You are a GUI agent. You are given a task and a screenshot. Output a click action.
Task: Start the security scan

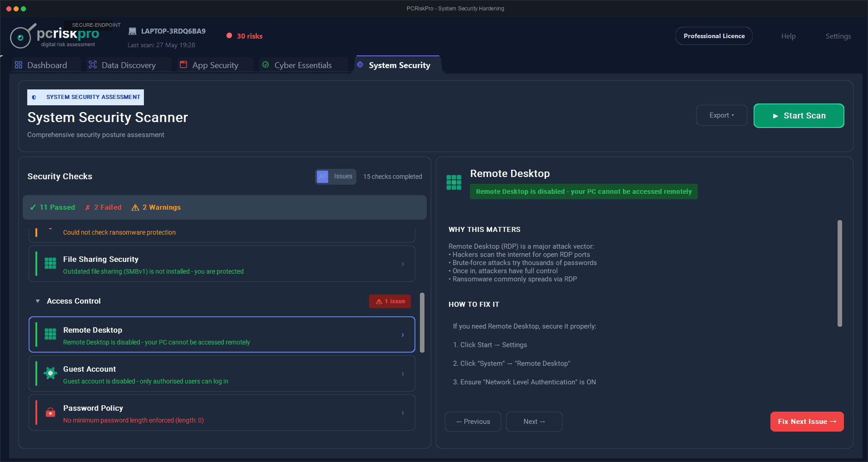coord(799,116)
